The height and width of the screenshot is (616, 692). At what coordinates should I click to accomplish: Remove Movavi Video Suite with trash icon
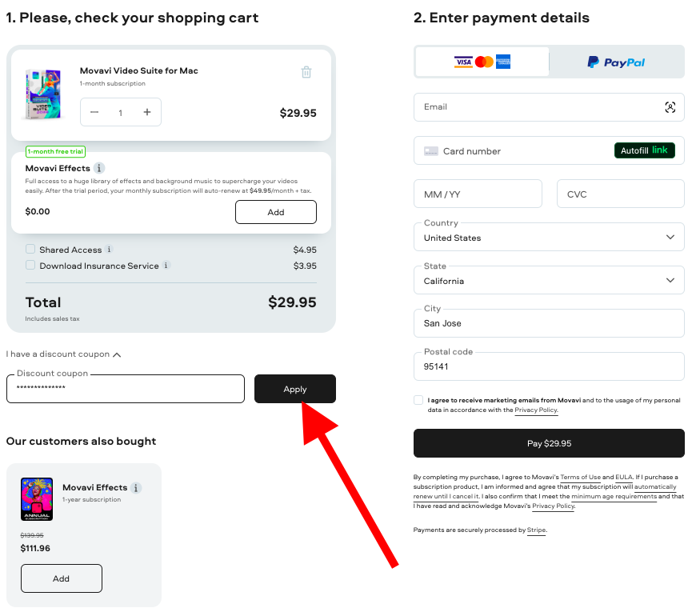[306, 72]
